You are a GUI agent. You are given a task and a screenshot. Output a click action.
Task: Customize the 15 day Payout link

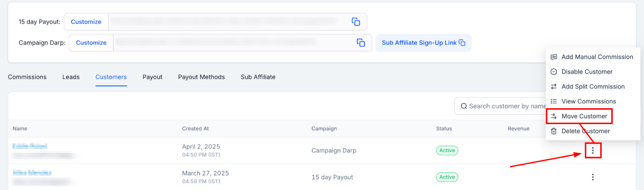pos(86,22)
